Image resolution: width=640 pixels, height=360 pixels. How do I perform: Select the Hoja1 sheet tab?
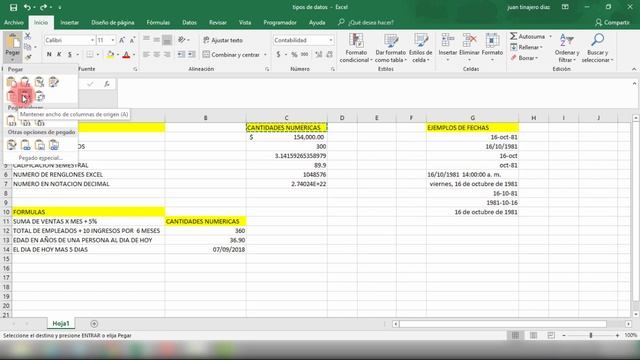coord(61,324)
